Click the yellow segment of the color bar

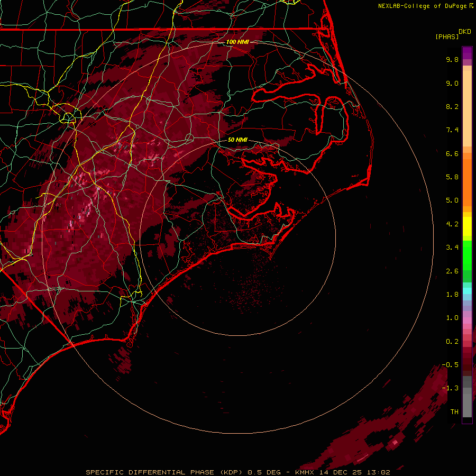[467, 226]
